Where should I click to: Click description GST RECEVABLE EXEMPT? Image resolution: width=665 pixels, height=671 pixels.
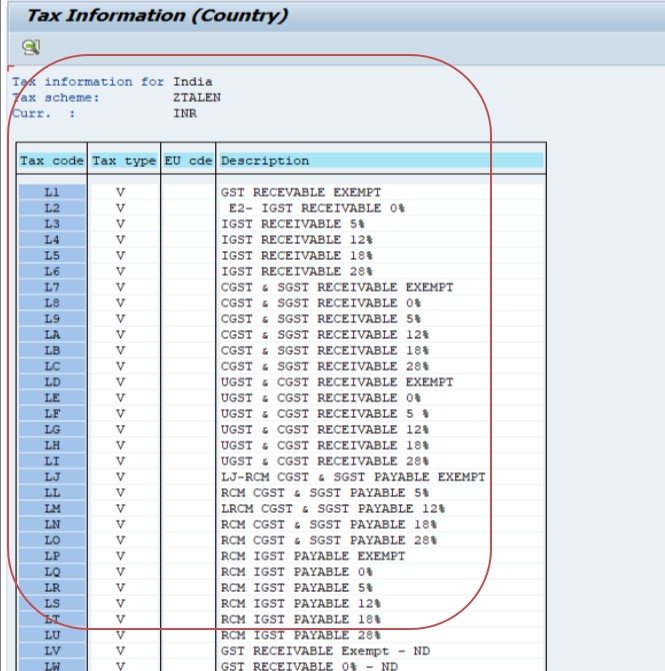301,193
